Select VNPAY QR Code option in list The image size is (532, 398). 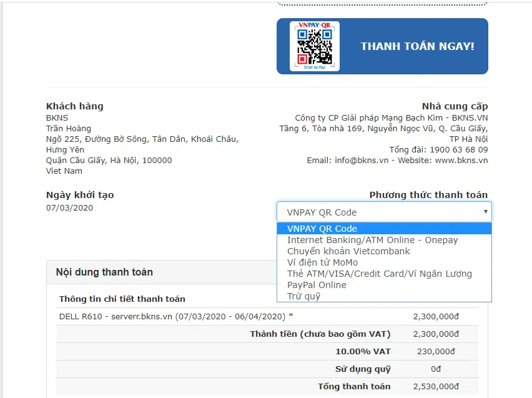pos(384,229)
